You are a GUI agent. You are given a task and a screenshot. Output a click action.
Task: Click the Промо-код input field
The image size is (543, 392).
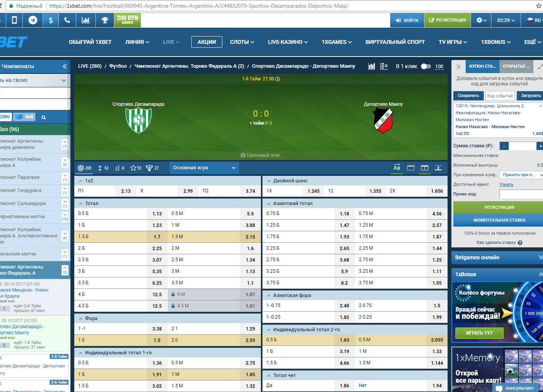[x=521, y=194]
